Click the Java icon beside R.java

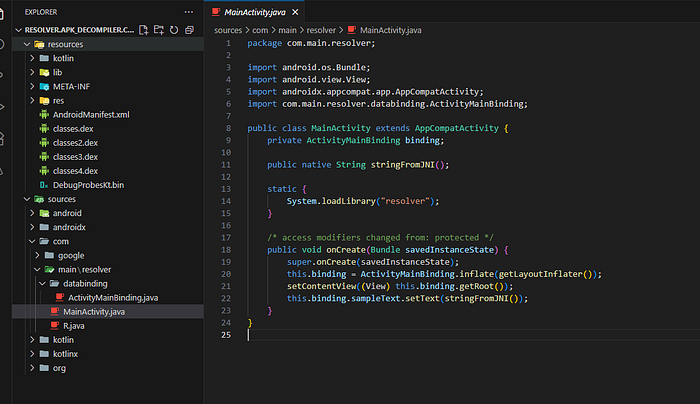point(54,325)
